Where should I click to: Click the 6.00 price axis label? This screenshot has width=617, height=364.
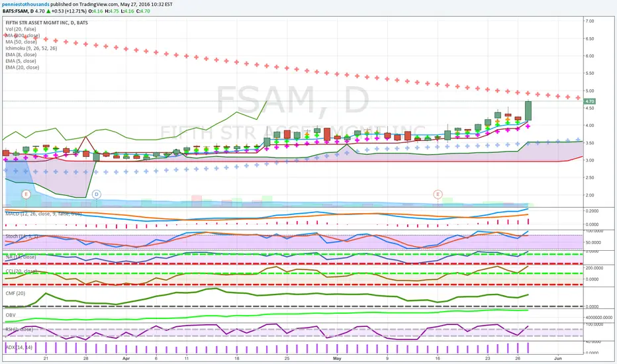click(589, 56)
